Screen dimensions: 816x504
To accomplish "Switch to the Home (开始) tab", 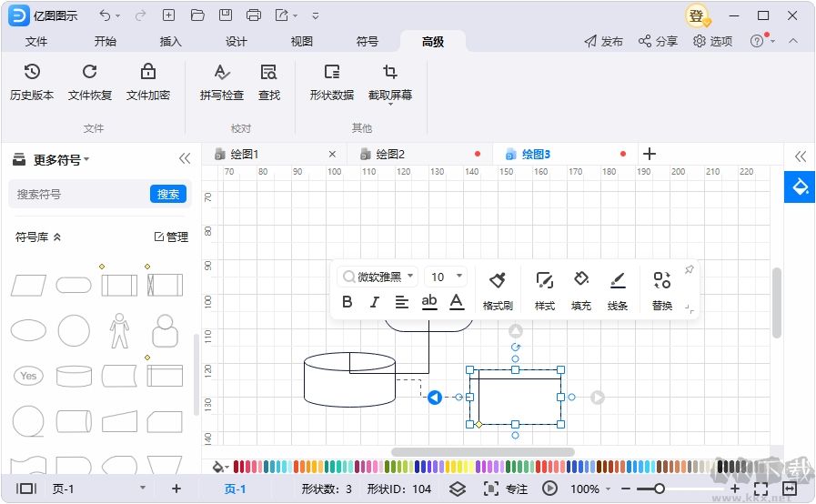I will [x=105, y=41].
